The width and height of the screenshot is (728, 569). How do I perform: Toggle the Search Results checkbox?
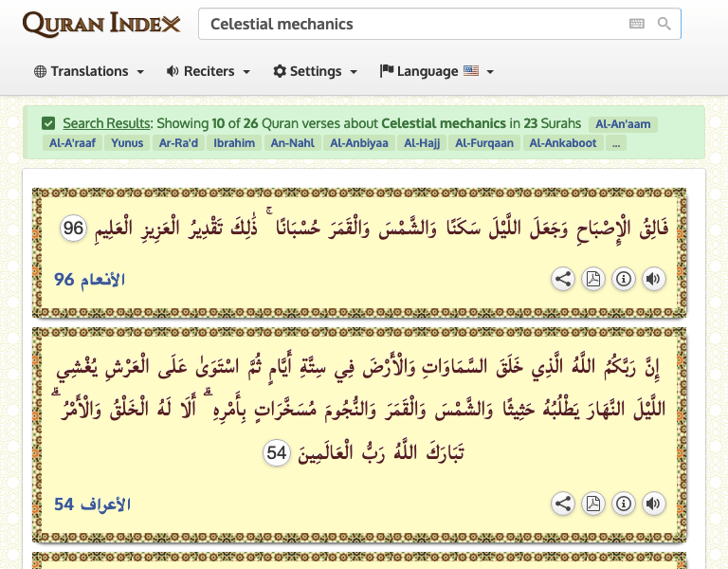48,123
